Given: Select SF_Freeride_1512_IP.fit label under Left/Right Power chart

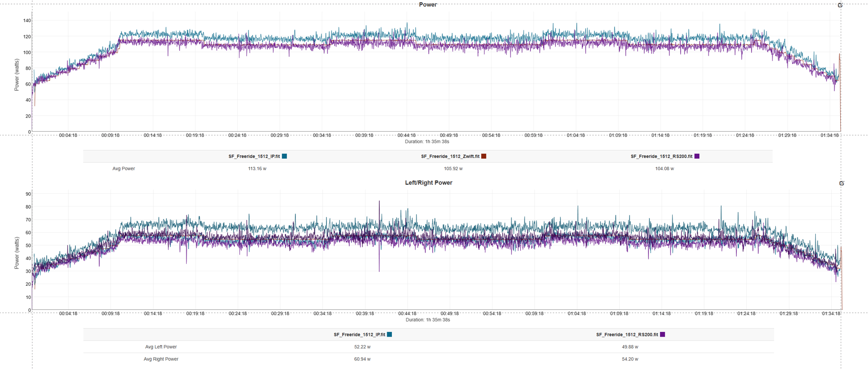Looking at the screenshot, I should (x=359, y=335).
